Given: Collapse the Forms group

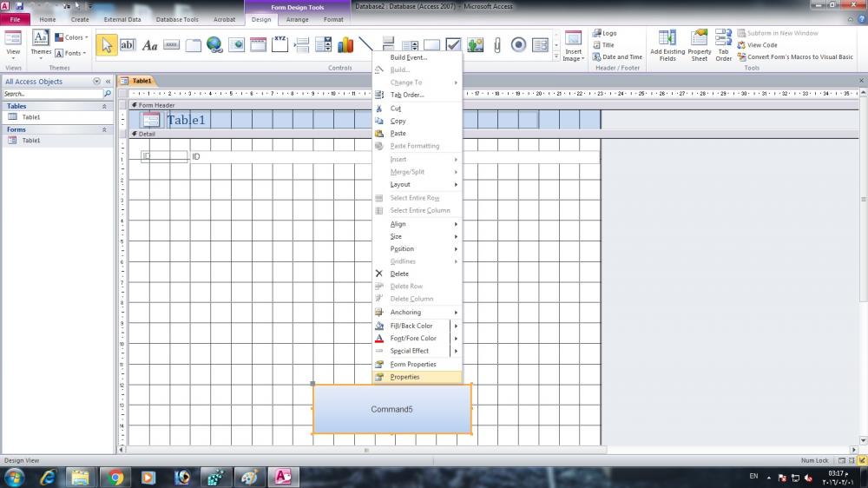Looking at the screenshot, I should [x=104, y=129].
